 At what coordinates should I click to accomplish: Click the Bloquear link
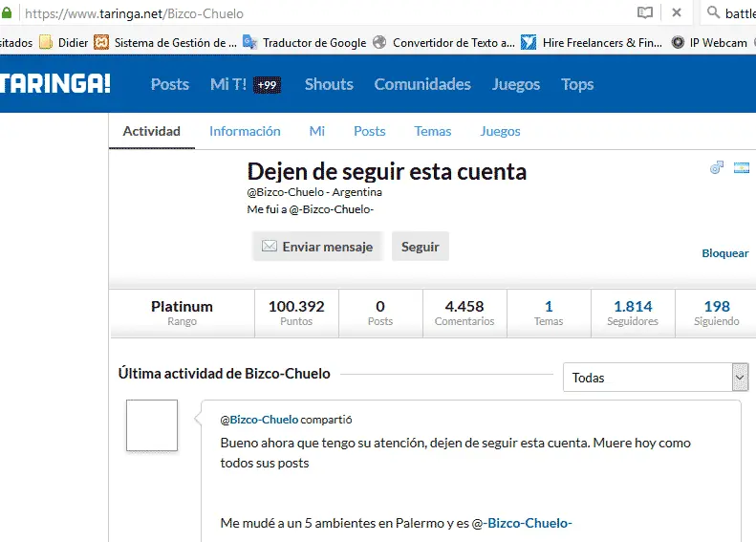click(x=725, y=253)
